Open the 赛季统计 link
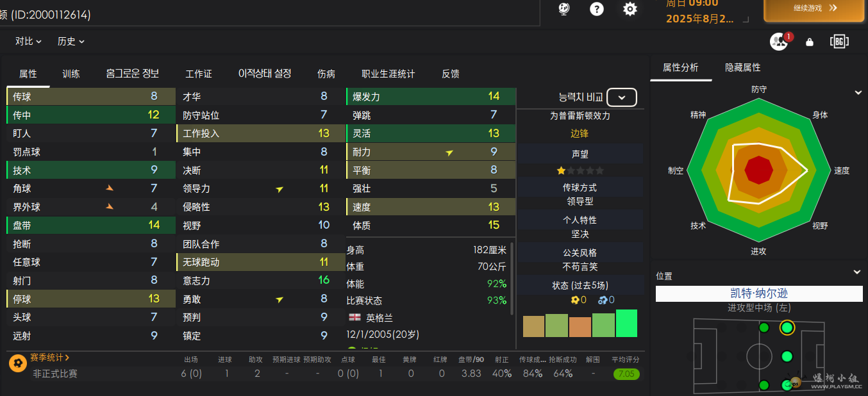 (50, 358)
